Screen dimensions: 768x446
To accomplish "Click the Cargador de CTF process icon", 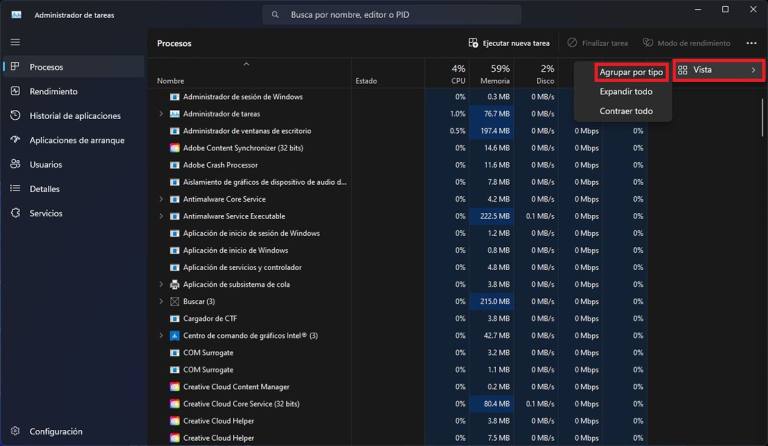I will coord(174,319).
